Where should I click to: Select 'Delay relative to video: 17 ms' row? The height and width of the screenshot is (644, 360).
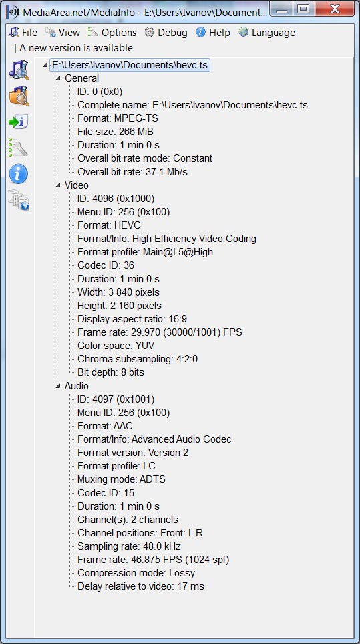[x=141, y=586]
